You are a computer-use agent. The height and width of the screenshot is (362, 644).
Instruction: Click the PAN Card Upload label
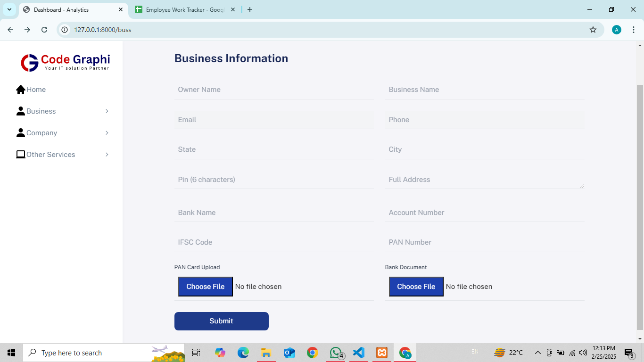197,267
